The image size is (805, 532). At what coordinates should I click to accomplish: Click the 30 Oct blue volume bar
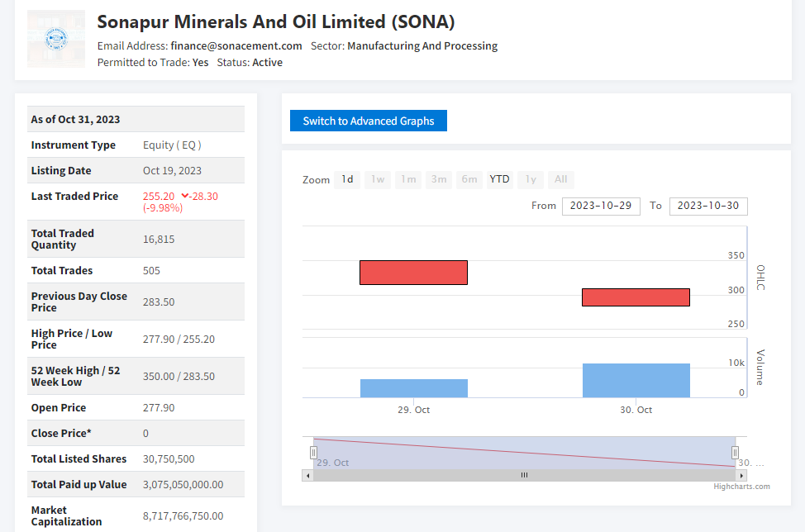click(636, 381)
